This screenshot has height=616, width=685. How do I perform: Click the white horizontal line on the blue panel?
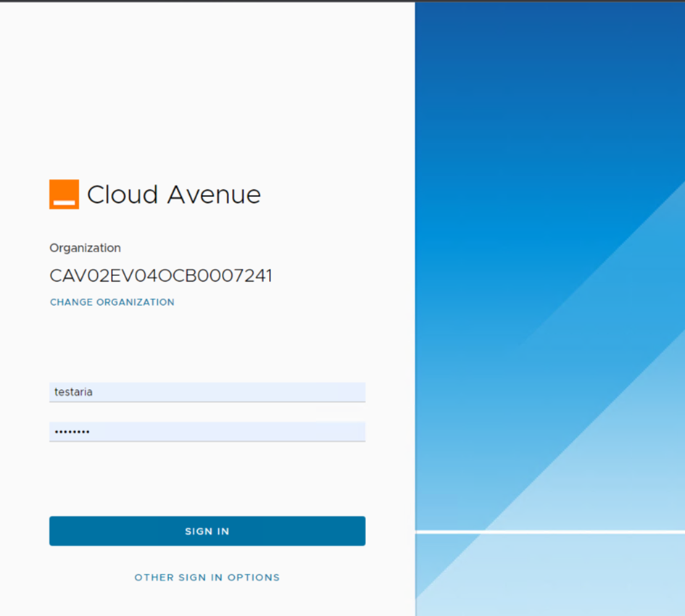[551, 533]
